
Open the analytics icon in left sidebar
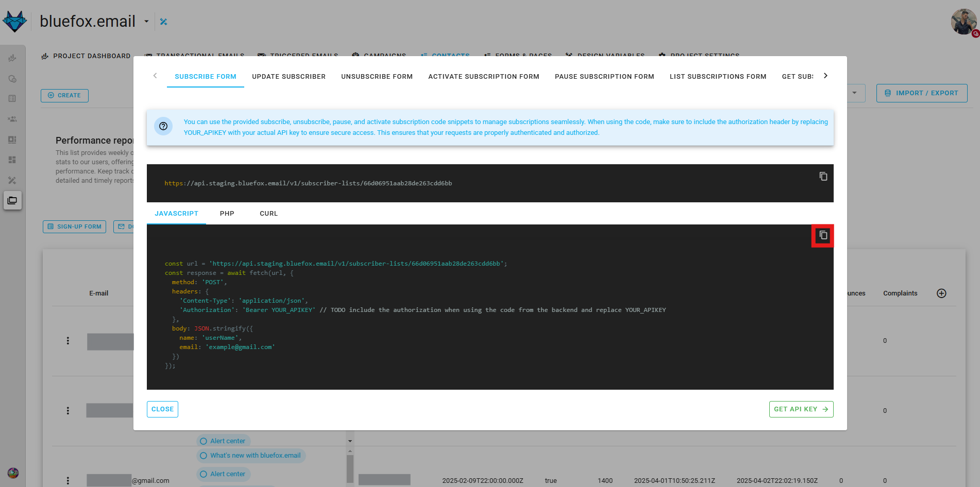pyautogui.click(x=12, y=58)
